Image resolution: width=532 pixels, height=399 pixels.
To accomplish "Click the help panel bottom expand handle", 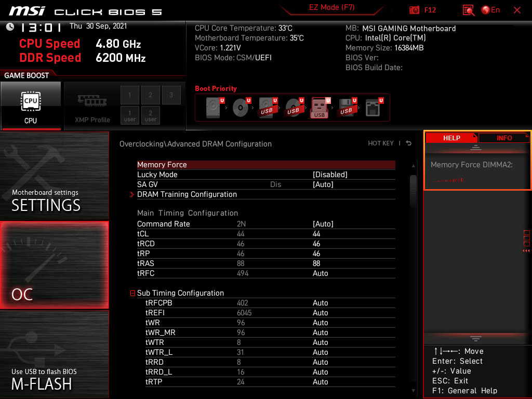I will click(476, 339).
